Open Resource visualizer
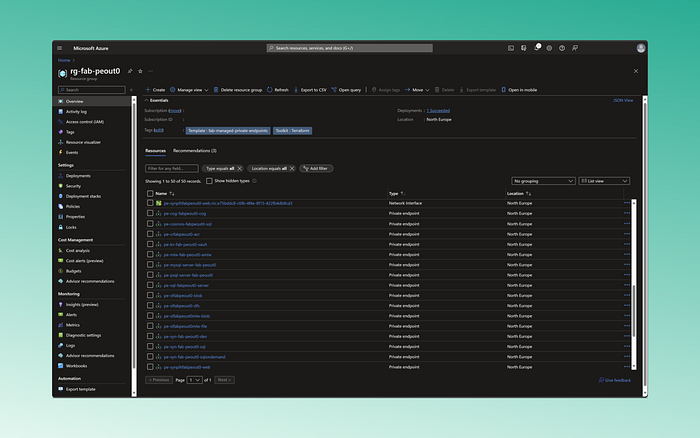Screen dimensions: 700x438 click(83, 142)
